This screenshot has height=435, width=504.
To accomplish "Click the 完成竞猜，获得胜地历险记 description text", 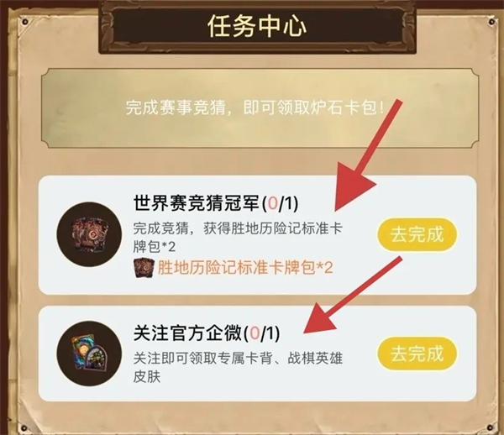I will coord(238,238).
